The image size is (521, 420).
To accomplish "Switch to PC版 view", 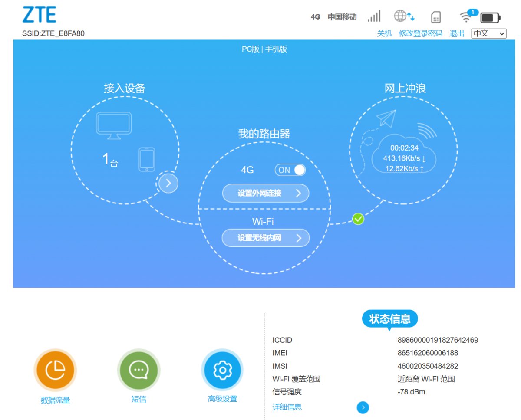I will click(251, 49).
